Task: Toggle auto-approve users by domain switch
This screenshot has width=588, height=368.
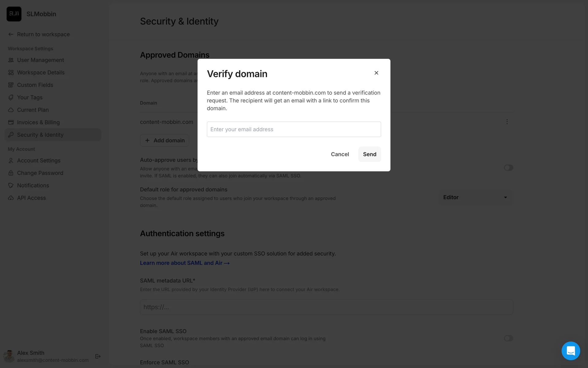Action: point(508,168)
